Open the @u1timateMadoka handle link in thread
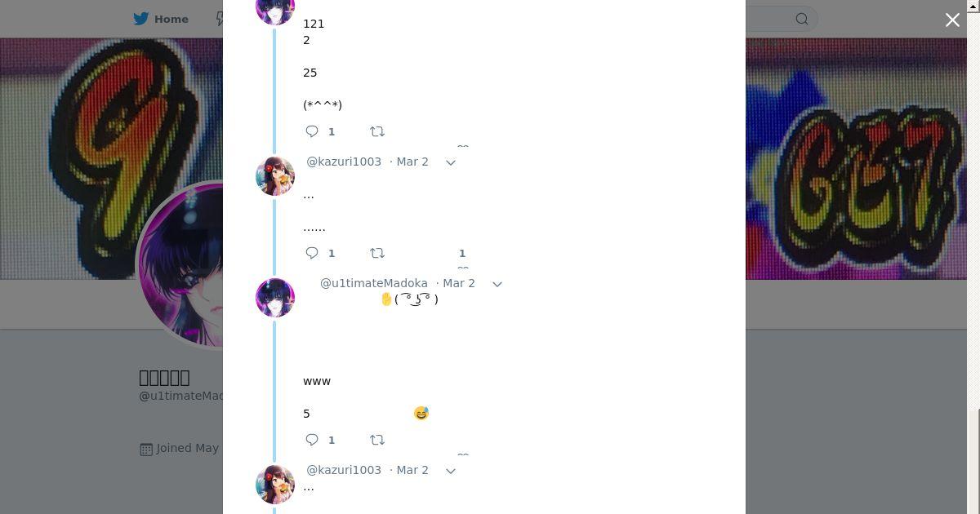Viewport: 980px width, 514px height. [x=374, y=283]
